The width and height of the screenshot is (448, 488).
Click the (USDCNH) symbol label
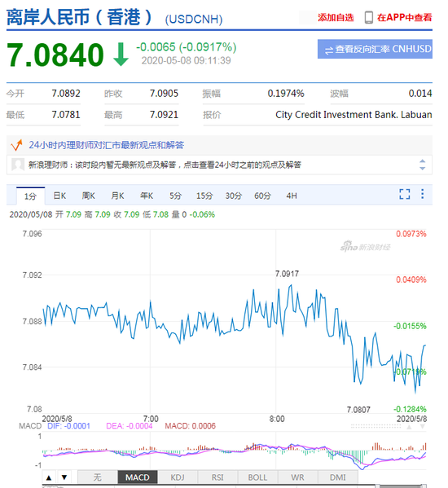point(194,20)
